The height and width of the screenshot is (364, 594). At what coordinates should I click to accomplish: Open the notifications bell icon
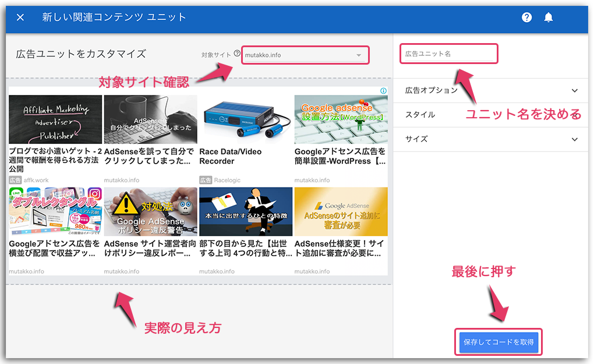(548, 17)
